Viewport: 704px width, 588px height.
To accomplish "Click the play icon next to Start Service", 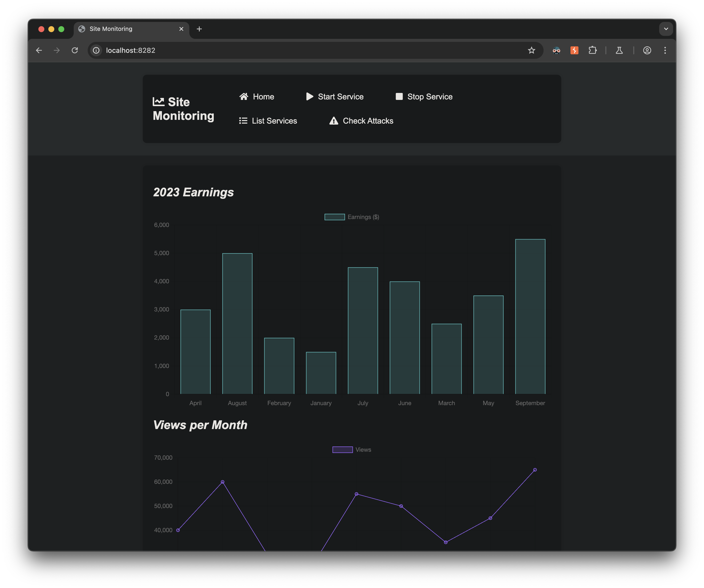I will (310, 97).
